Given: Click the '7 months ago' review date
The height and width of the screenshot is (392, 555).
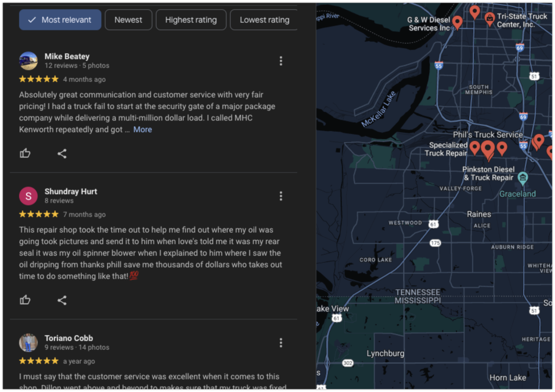Looking at the screenshot, I should coord(84,215).
